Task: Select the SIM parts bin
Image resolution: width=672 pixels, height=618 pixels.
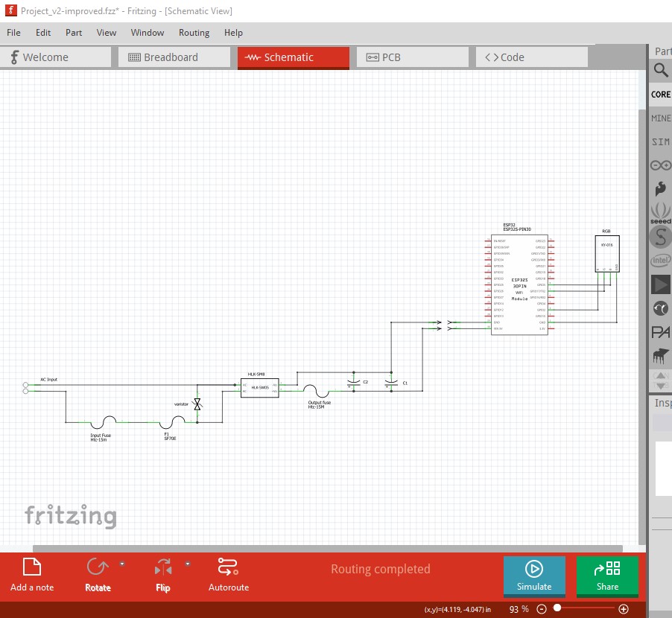Action: 660,141
